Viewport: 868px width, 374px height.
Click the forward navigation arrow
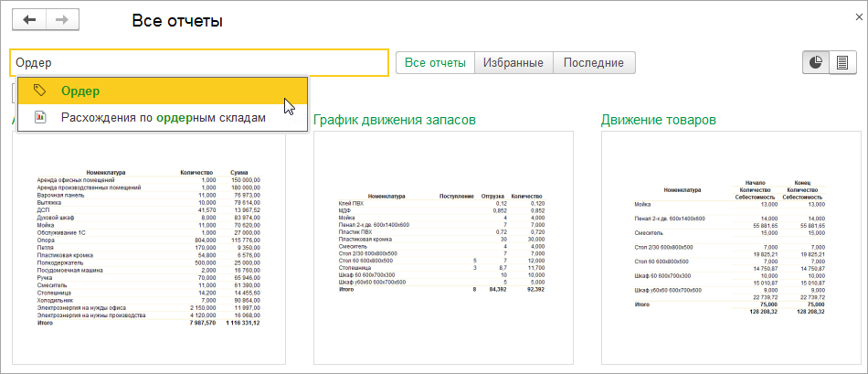(61, 19)
